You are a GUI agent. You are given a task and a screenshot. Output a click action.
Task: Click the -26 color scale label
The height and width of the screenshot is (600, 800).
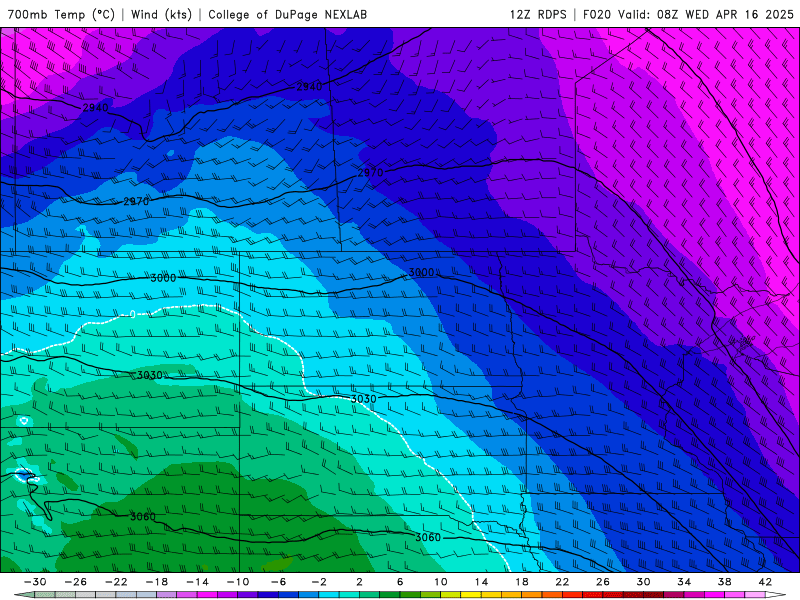click(x=76, y=582)
